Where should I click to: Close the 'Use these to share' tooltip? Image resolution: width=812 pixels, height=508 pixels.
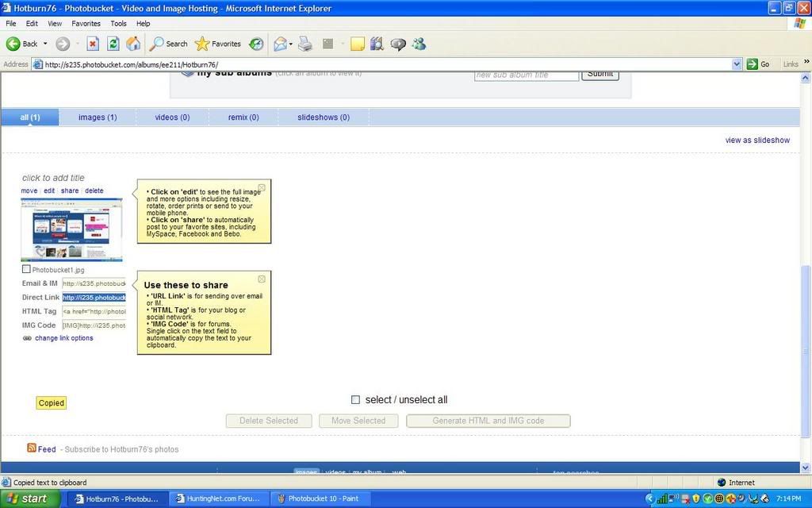click(x=262, y=279)
